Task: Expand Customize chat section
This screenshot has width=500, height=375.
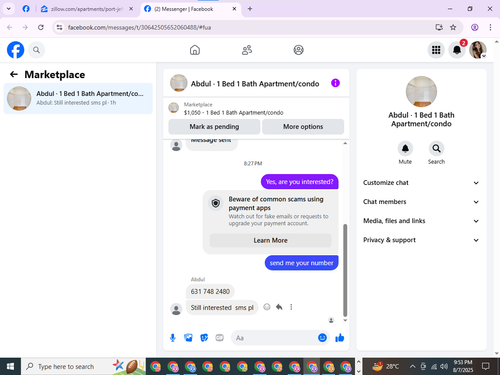Action: [x=421, y=183]
